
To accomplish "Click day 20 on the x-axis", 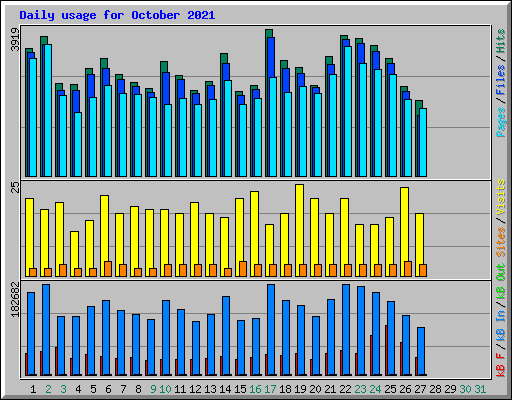I will [315, 389].
